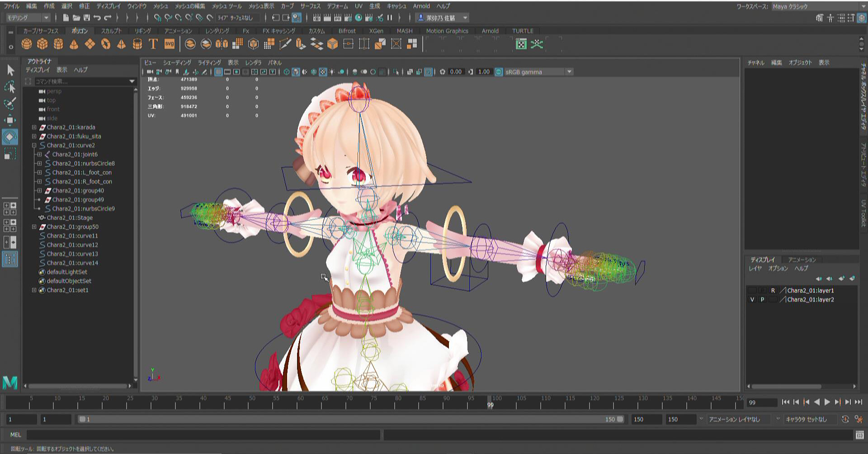This screenshot has width=868, height=454.
Task: Expand the Chara2_01:group50 node
Action: pos(34,227)
